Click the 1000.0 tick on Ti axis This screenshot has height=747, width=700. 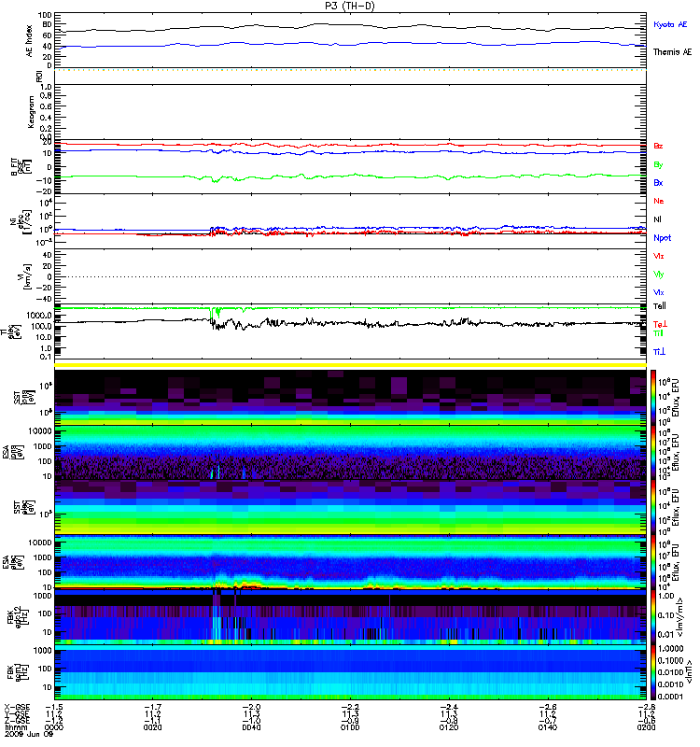coord(39,316)
